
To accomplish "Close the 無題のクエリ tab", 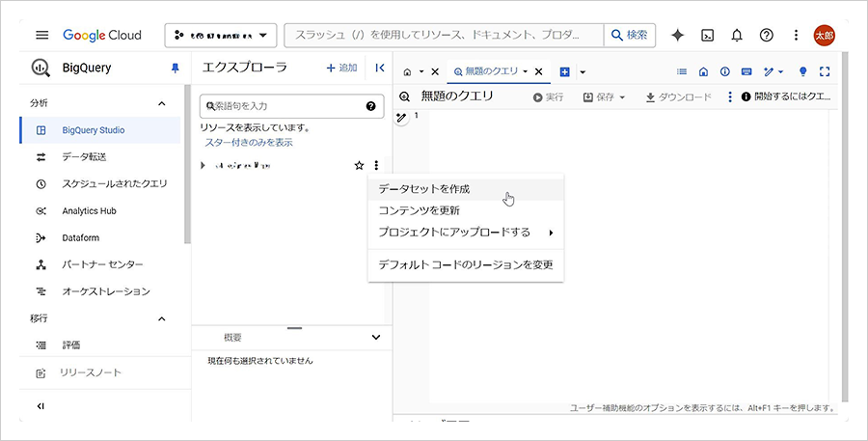I will (538, 71).
